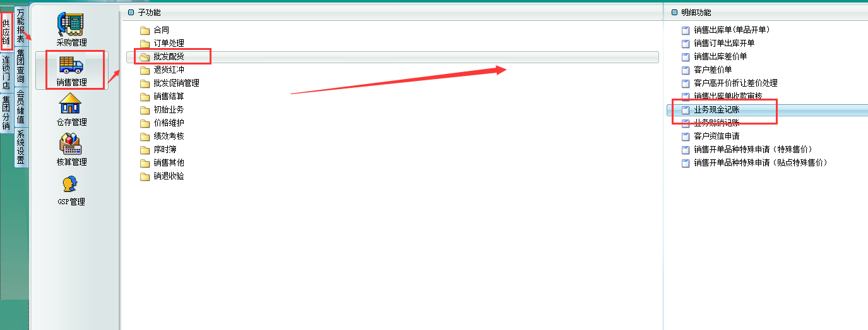The image size is (868, 330).
Task: Open the 仓存管理 warehouse icon
Action: click(71, 104)
